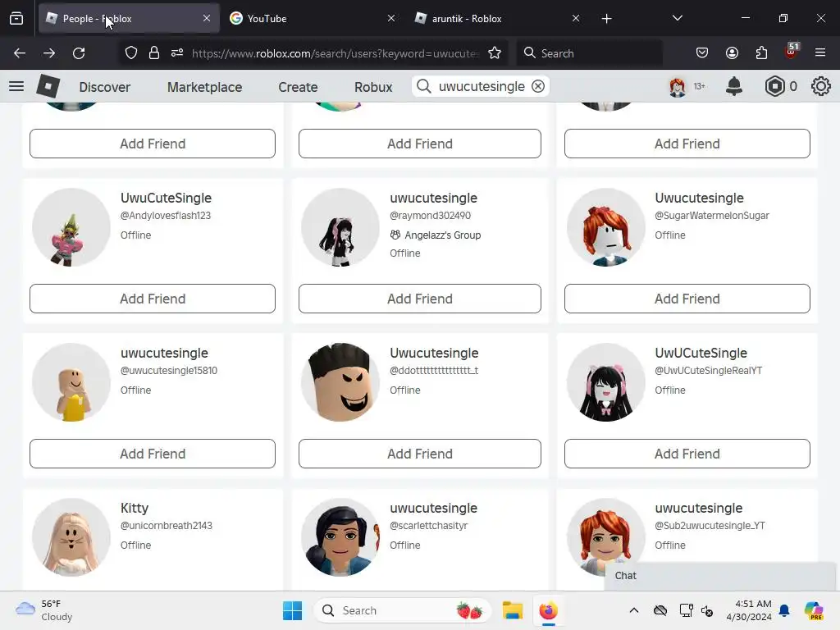Click the Windows taskbar Search box
Screen dimensions: 840x630
click(x=403, y=610)
